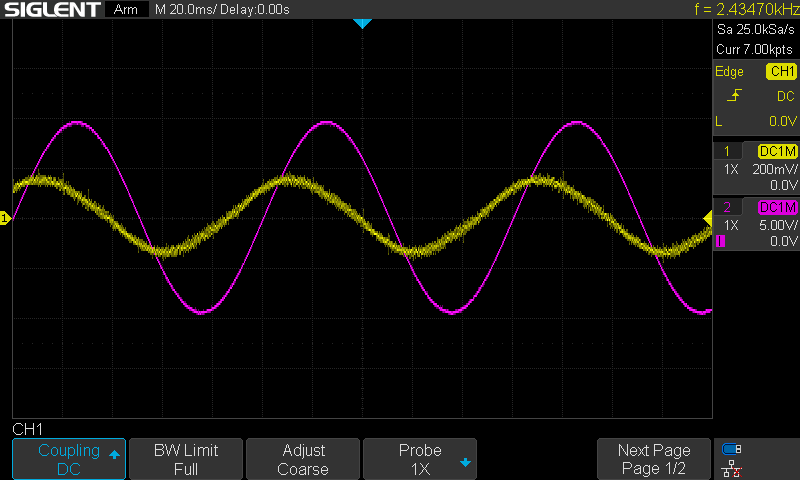Image resolution: width=800 pixels, height=480 pixels.
Task: Click the Delay:0.00s readout
Action: click(x=255, y=9)
